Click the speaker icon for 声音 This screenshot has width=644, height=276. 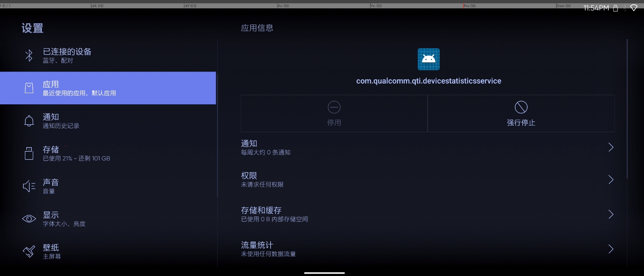[x=29, y=186]
